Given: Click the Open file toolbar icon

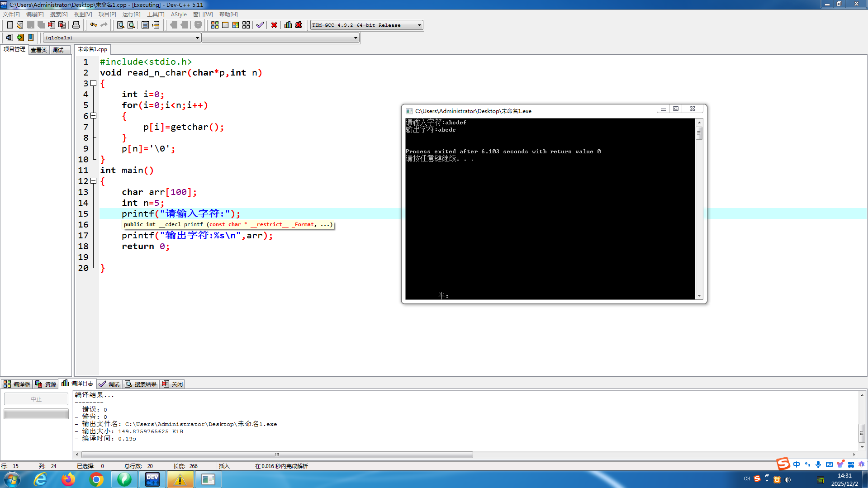Looking at the screenshot, I should [x=20, y=25].
